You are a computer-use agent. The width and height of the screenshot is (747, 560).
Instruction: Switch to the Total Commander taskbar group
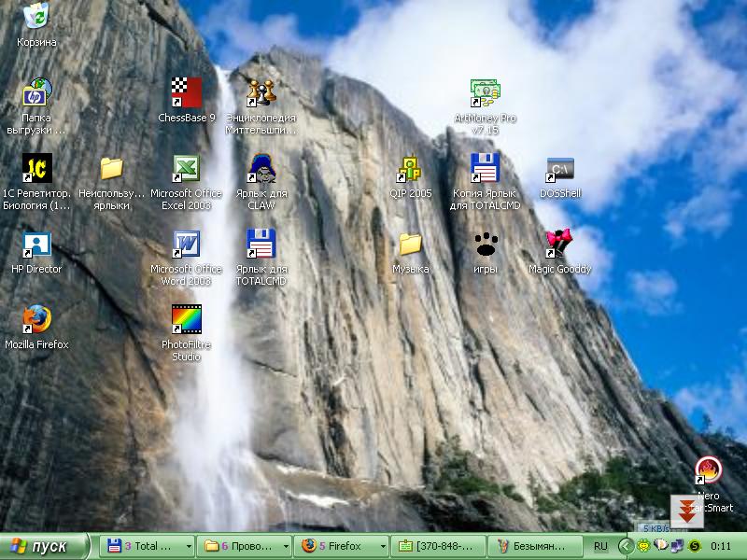147,546
